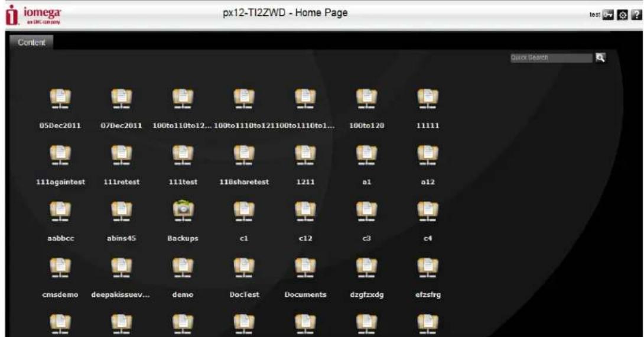Open the 05Dec2011 share folder icon
644x337 pixels.
pyautogui.click(x=60, y=99)
